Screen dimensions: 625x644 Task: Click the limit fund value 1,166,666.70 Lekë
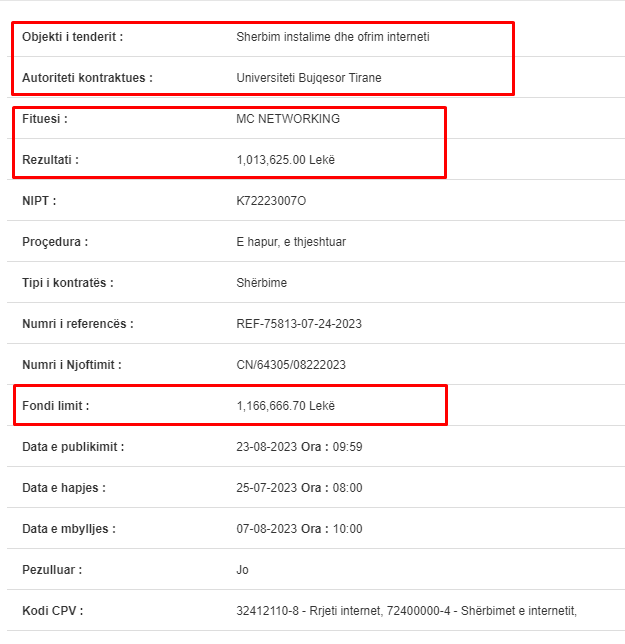[x=285, y=406]
